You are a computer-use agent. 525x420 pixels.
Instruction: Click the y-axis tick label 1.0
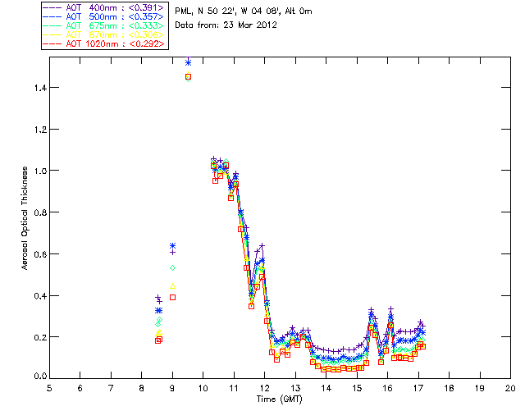(40, 171)
